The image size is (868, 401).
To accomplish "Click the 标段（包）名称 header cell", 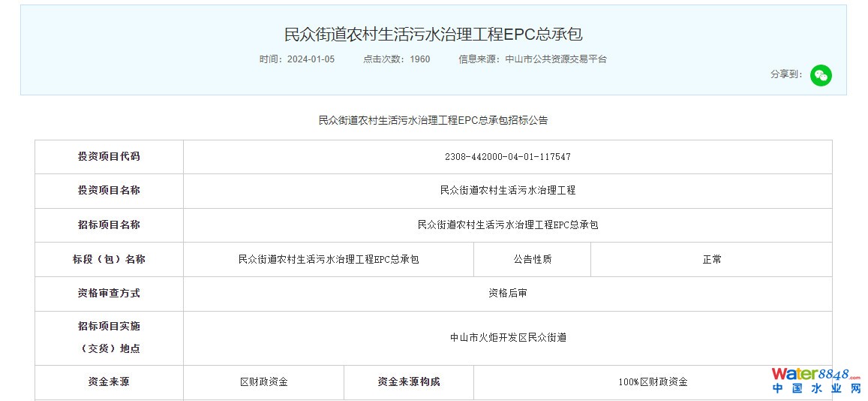I will pyautogui.click(x=109, y=259).
